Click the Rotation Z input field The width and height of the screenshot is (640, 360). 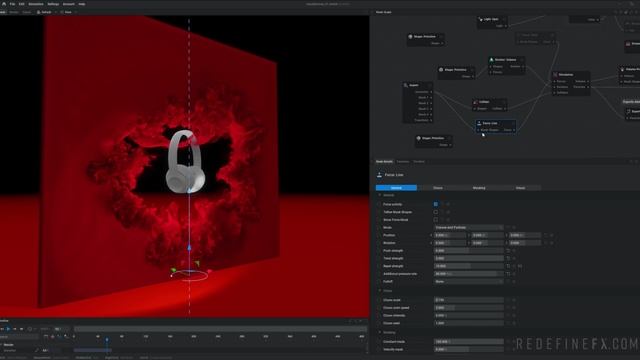[x=525, y=243]
